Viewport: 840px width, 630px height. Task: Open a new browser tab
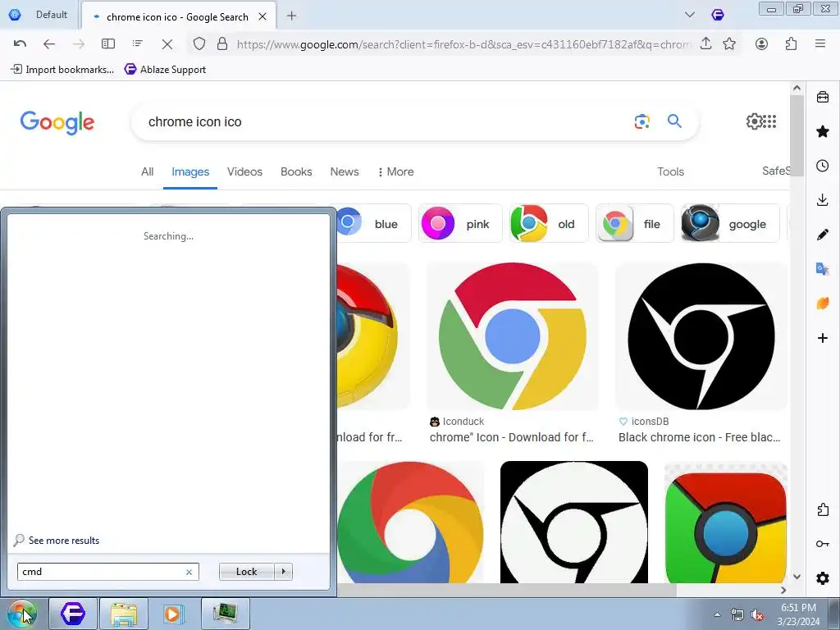tap(291, 16)
